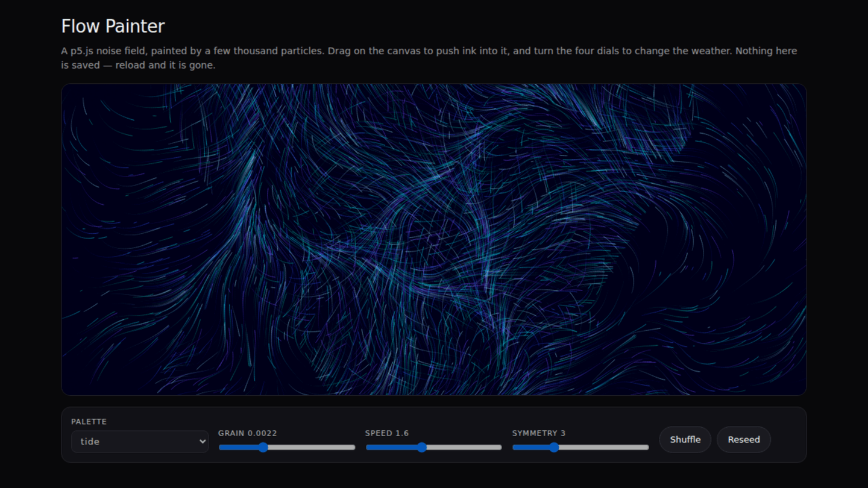Click the chevron arrow on the palette select
The height and width of the screenshot is (488, 868).
(x=202, y=442)
